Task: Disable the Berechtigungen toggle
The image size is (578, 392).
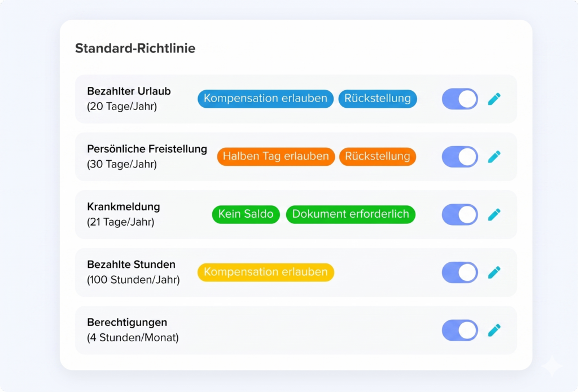Action: pos(459,330)
